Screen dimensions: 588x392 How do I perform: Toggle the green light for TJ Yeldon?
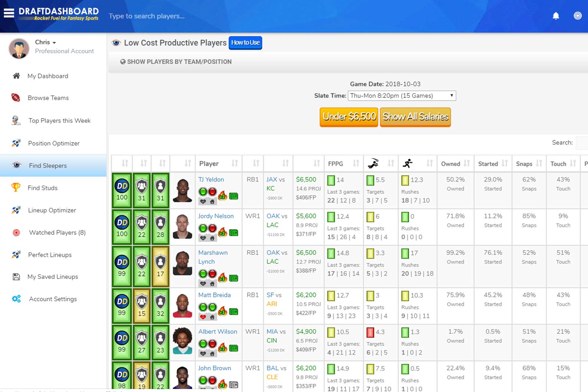pyautogui.click(x=203, y=191)
